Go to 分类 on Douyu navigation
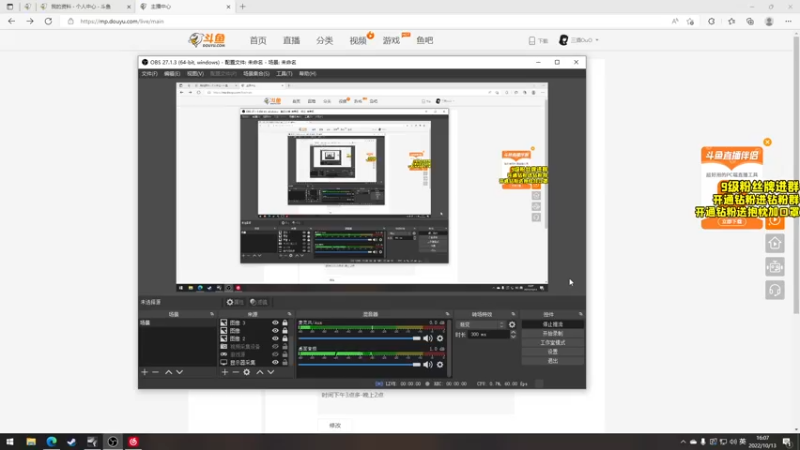 coord(324,40)
